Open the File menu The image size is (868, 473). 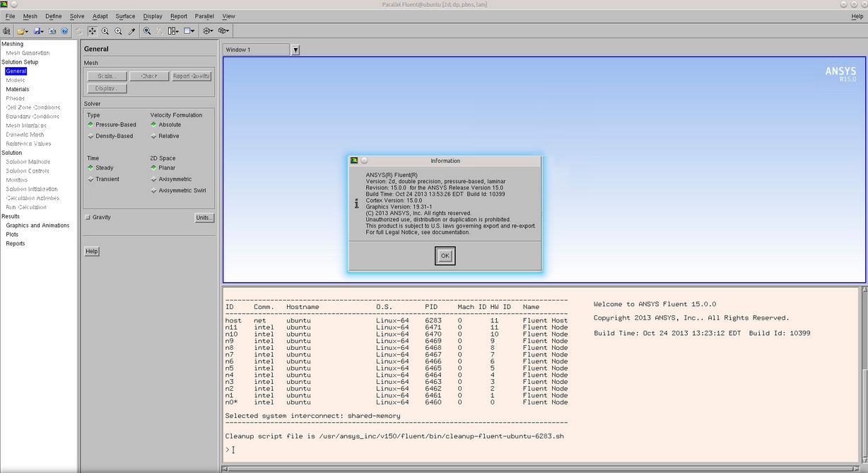(x=10, y=16)
